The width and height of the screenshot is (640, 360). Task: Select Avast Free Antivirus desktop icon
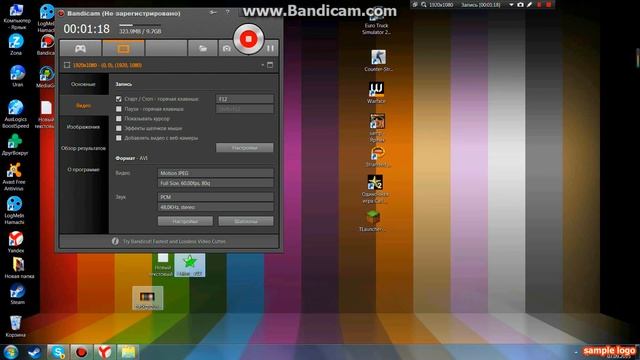tap(14, 177)
